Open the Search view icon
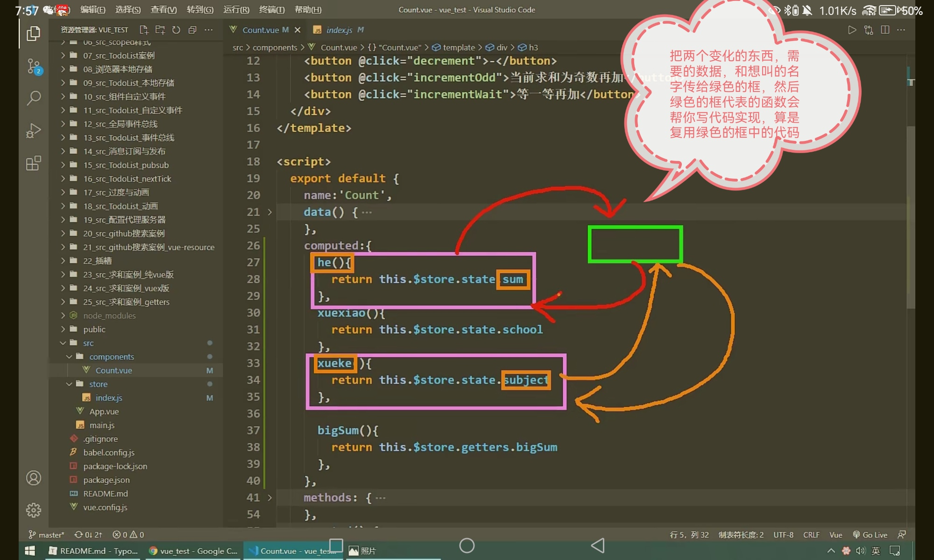This screenshot has width=934, height=560. (x=33, y=98)
